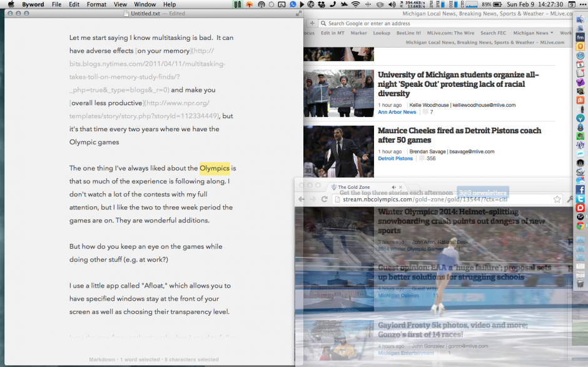
Task: Click the Ann Arbor News category link
Action: [397, 112]
